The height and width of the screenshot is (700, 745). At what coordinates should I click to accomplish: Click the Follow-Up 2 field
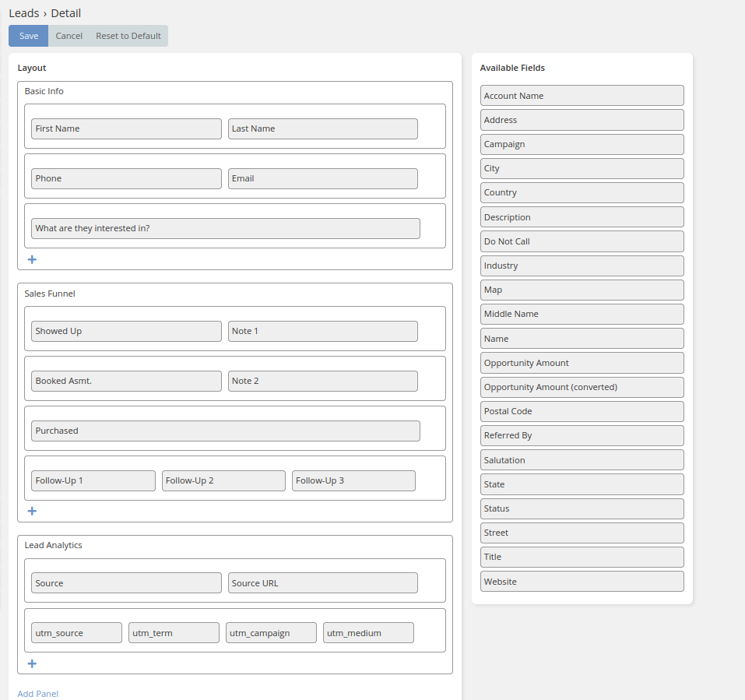(x=223, y=480)
